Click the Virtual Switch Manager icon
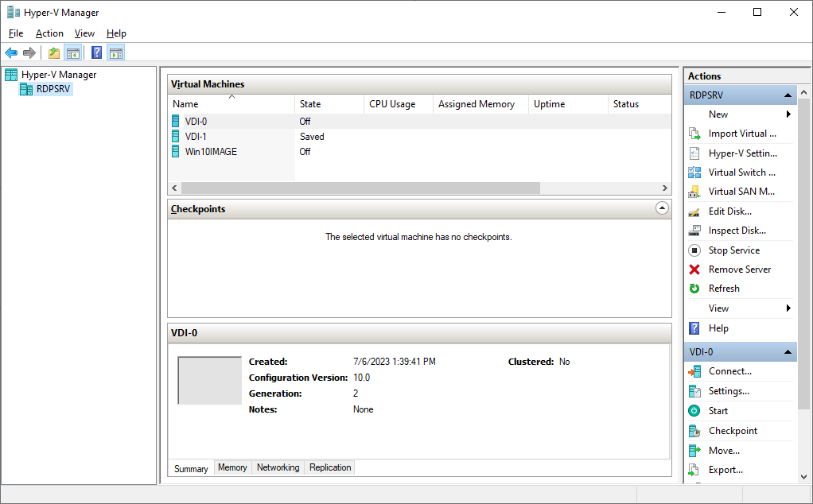The image size is (813, 504). (x=694, y=173)
